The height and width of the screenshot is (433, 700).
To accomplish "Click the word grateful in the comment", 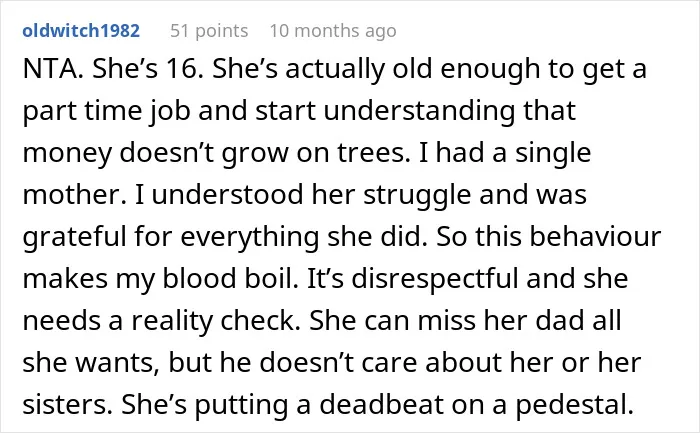I will tap(75, 237).
